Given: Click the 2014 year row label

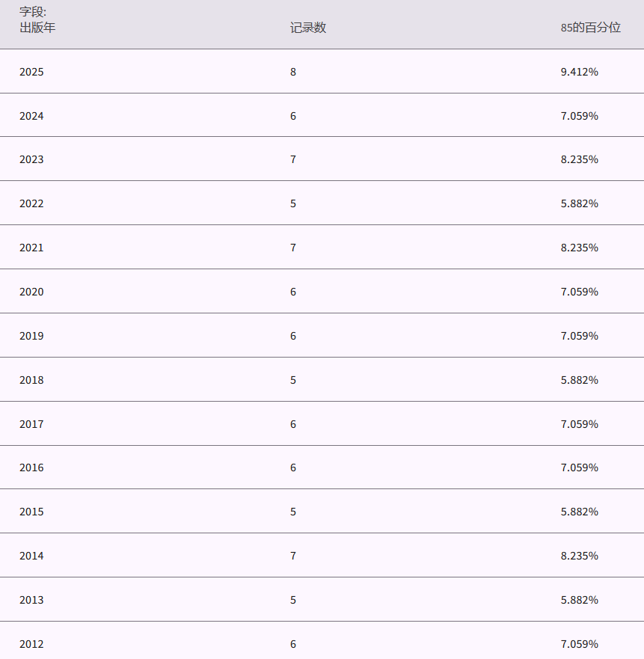Looking at the screenshot, I should coord(31,556).
